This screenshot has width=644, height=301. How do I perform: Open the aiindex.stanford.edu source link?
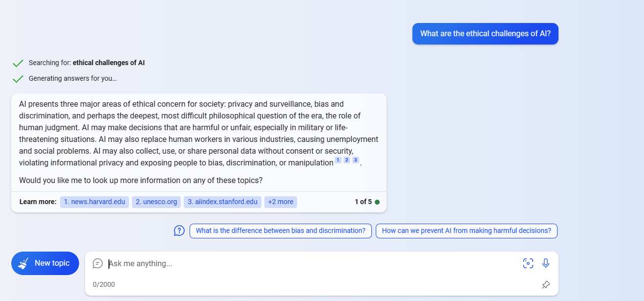tap(222, 201)
